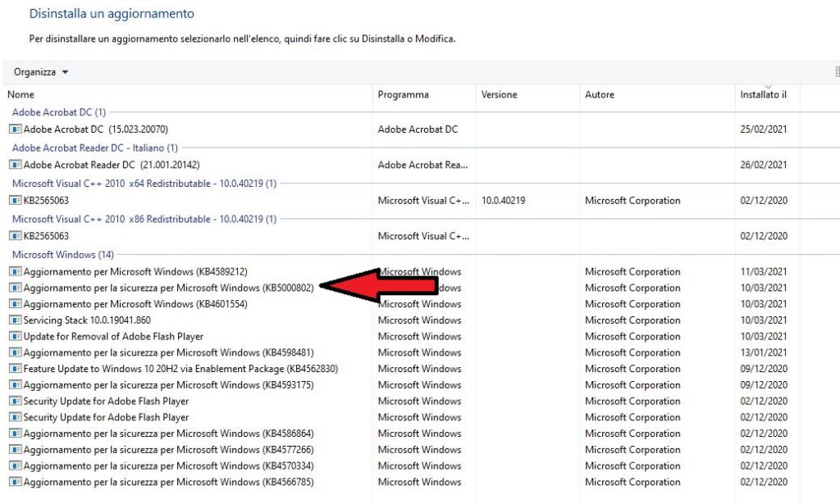The image size is (840, 504).
Task: Click icon beside security update KB4593175
Action: pyautogui.click(x=16, y=385)
